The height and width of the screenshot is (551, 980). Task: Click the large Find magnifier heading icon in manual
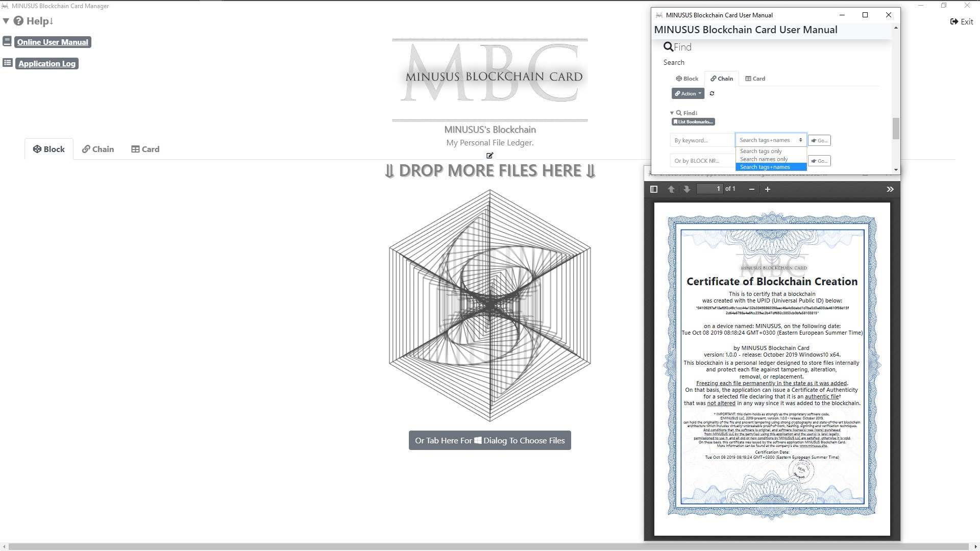point(668,47)
